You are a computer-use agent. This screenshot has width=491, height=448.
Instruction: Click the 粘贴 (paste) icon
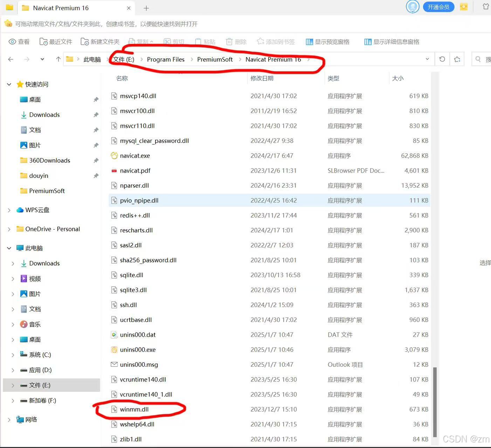(198, 41)
